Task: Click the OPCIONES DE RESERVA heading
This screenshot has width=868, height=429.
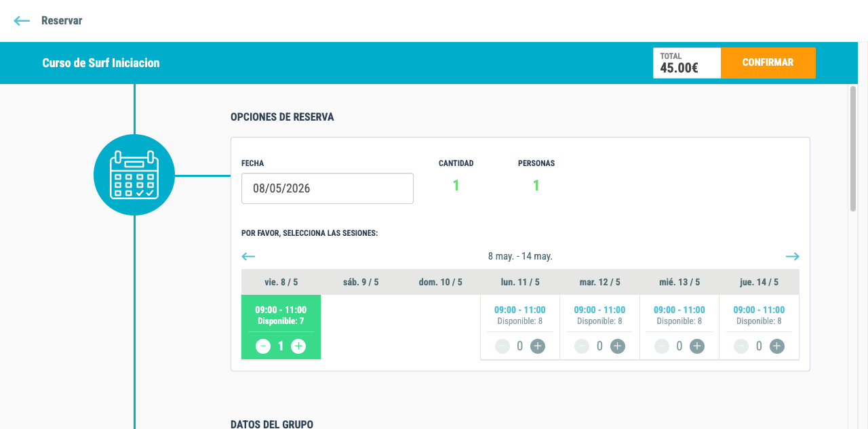Action: coord(282,117)
